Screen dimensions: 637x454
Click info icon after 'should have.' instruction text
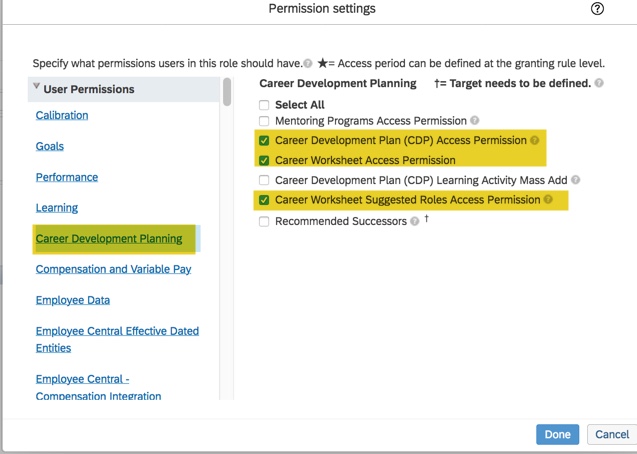(308, 63)
